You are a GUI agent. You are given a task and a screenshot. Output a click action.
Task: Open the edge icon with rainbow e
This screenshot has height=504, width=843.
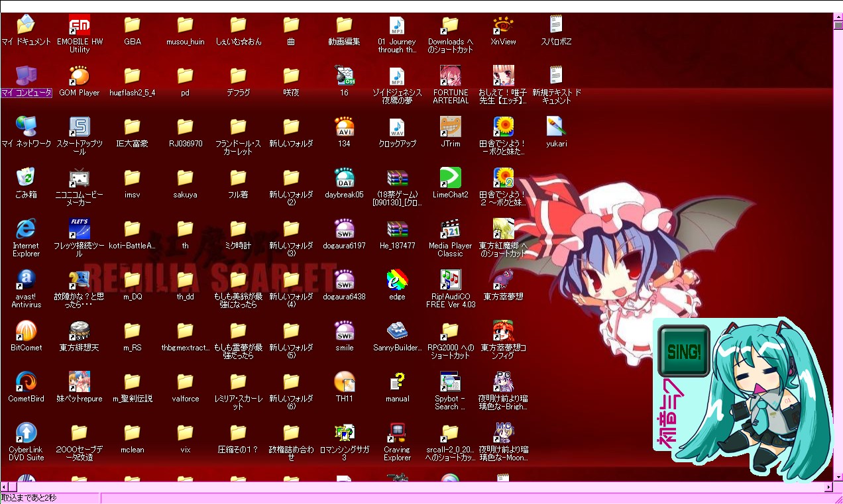(x=397, y=280)
